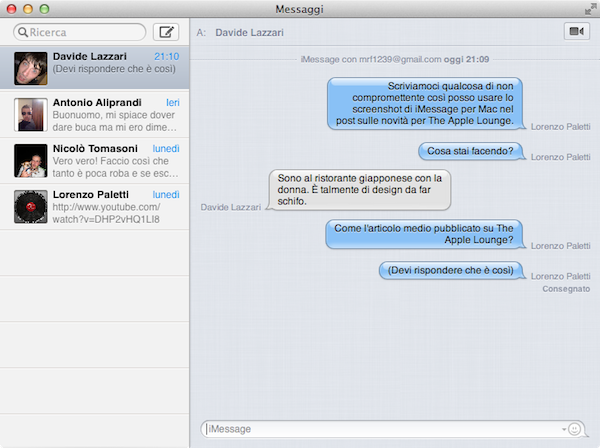600x448 pixels.
Task: Click the Messaggi window title
Action: pos(300,9)
